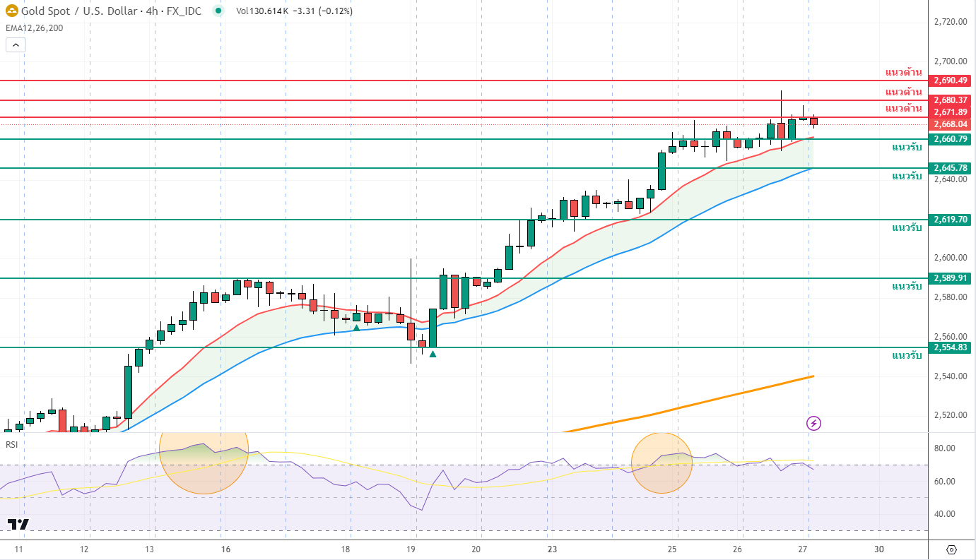Click the 2,645.78 support price label
This screenshot has height=560, width=976.
click(951, 168)
